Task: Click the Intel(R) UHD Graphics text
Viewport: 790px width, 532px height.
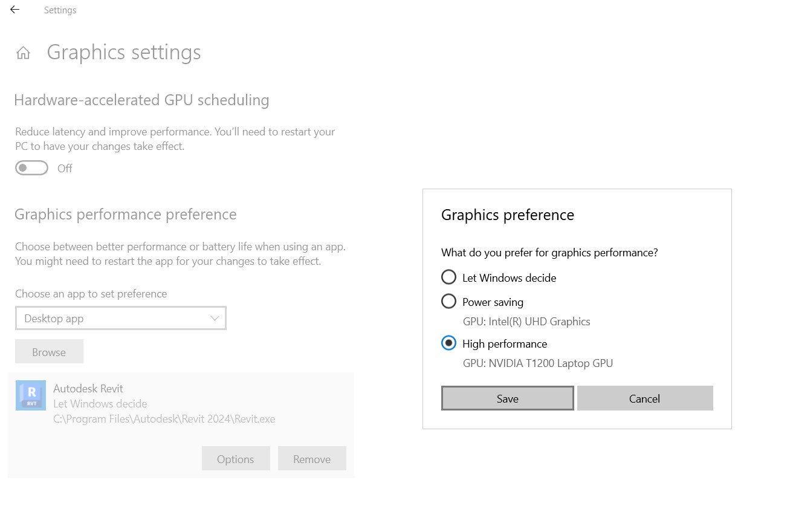Action: (x=526, y=322)
